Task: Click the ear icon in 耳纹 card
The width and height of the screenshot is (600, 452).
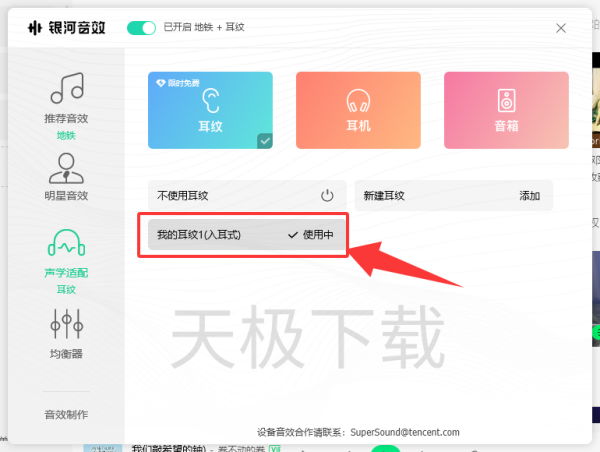Action: tap(211, 100)
